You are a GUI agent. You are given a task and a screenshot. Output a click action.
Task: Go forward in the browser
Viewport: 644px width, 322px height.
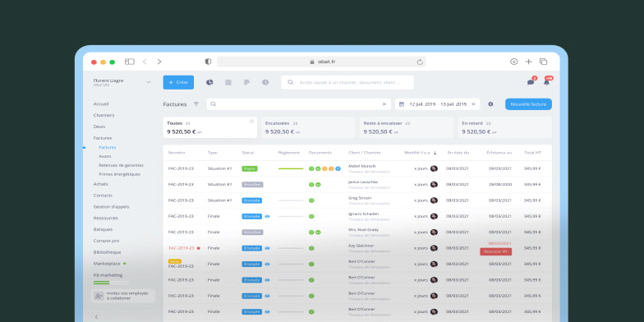159,62
